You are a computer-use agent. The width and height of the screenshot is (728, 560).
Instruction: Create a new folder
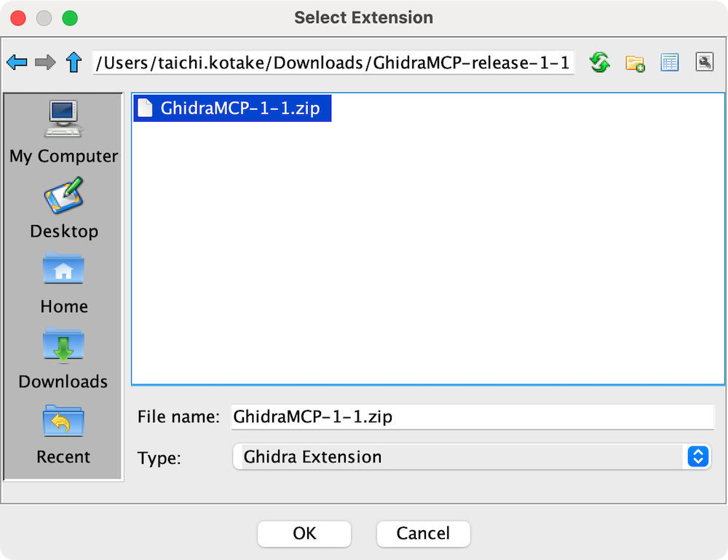635,62
